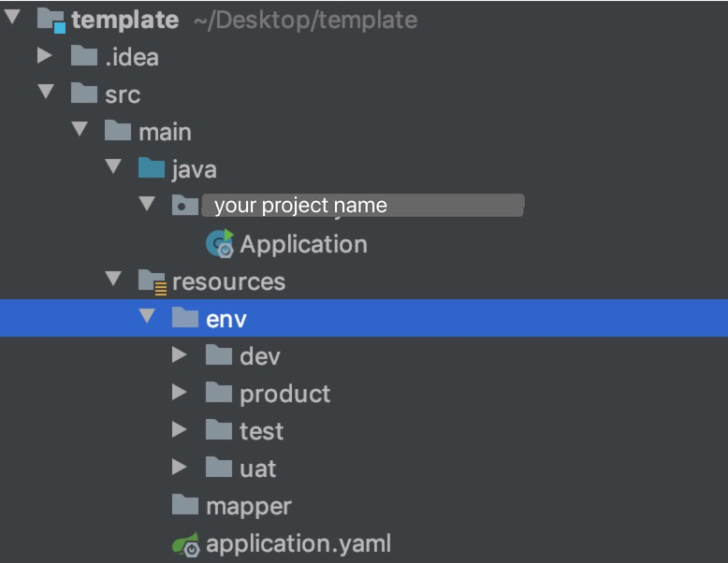Viewport: 728px width, 563px height.
Task: Collapse the resources folder arrow
Action: point(113,280)
